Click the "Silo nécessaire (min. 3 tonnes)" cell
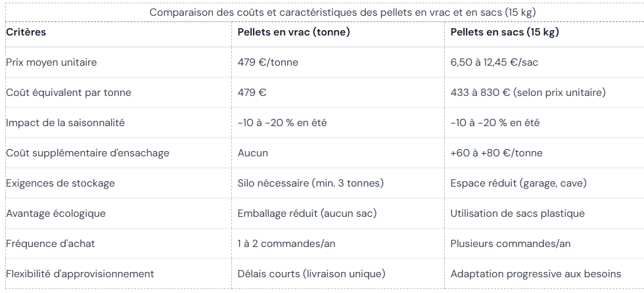 pos(310,183)
